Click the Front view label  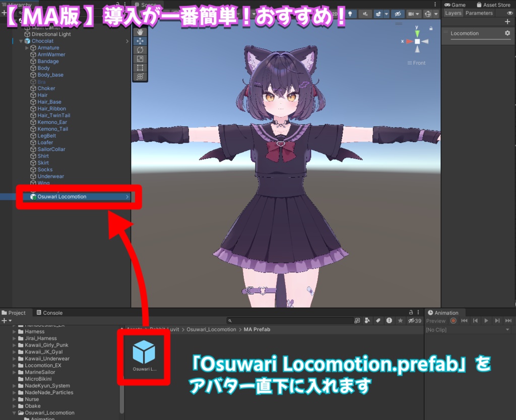pos(419,63)
